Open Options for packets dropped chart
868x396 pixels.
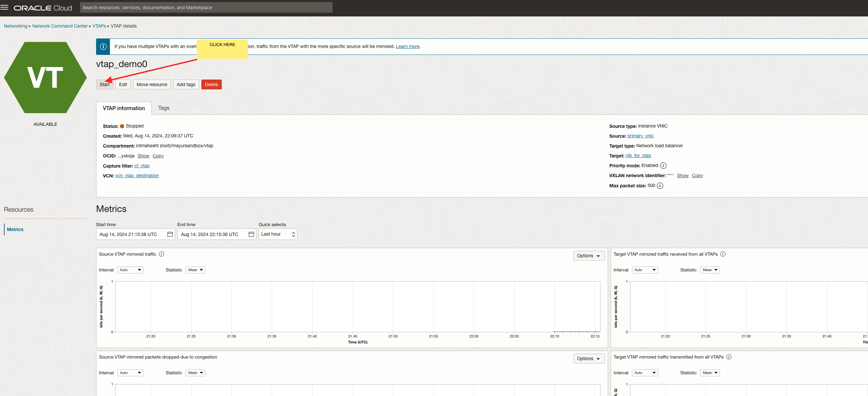[x=589, y=359]
